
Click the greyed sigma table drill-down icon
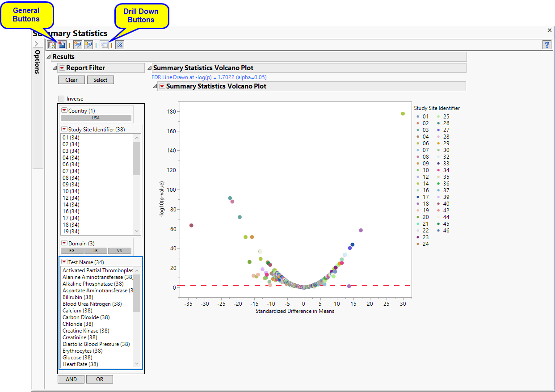click(x=104, y=45)
